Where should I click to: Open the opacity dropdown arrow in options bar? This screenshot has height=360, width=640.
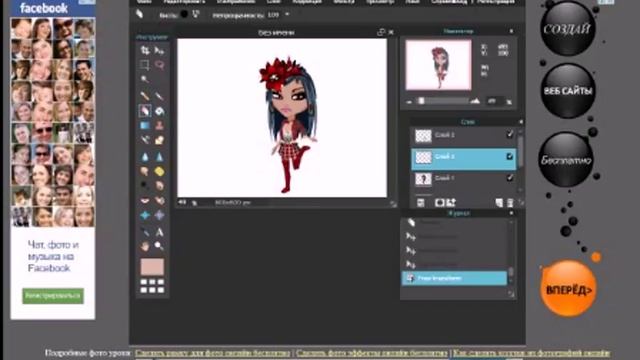point(287,14)
